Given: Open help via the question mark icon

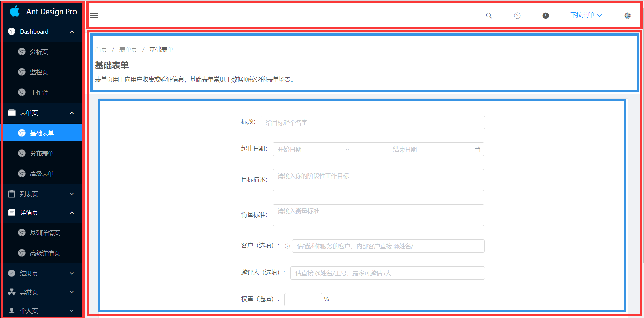Looking at the screenshot, I should click(517, 15).
